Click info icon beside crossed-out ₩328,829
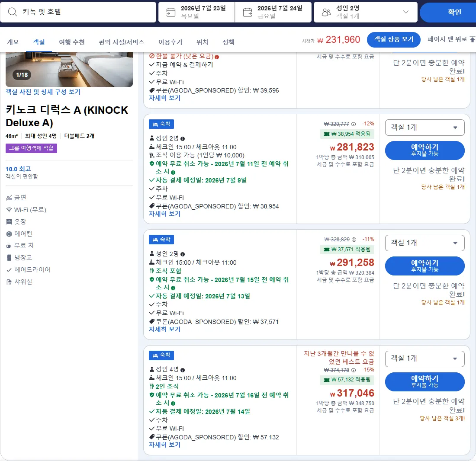Viewport: 476px width, 461px height. 354,240
